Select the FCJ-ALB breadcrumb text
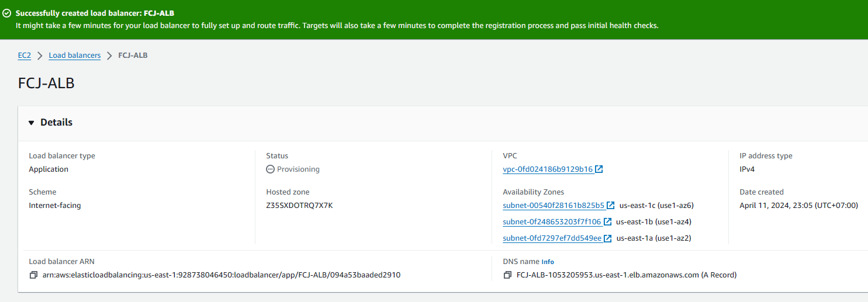868x302 pixels. (x=133, y=55)
